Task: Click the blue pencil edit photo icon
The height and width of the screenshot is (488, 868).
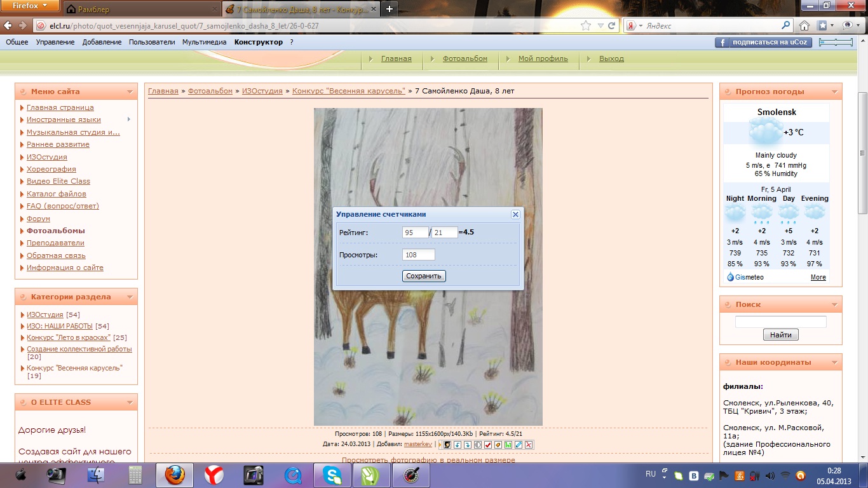Action: (519, 445)
